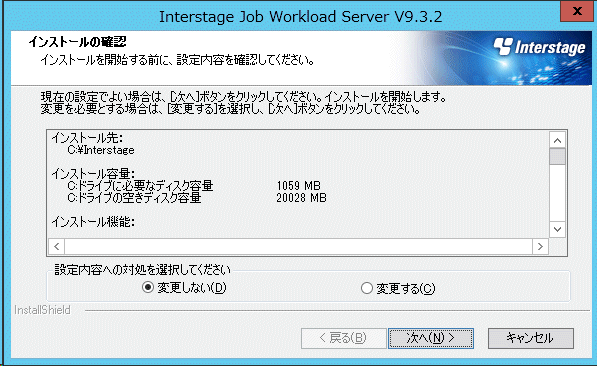The image size is (597, 366).
Task: Click the vertical scrollbar track below the thumb
Action: 557,193
